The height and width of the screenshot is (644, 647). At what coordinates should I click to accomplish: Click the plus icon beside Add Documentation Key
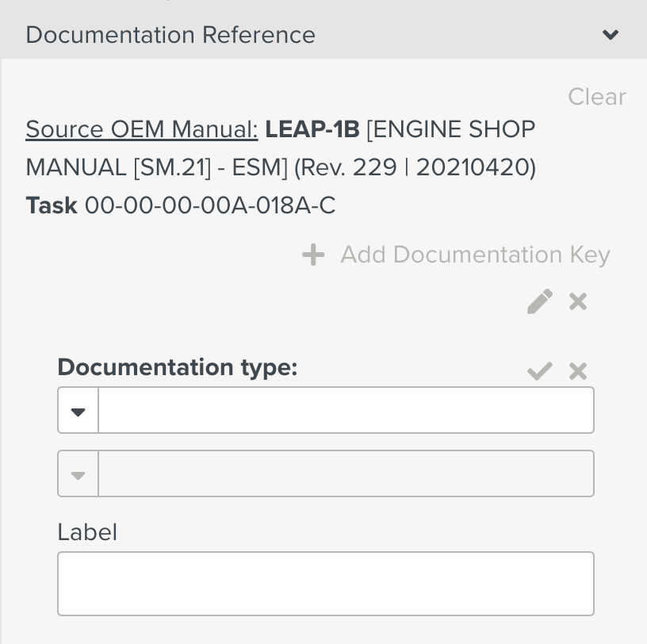click(x=313, y=255)
